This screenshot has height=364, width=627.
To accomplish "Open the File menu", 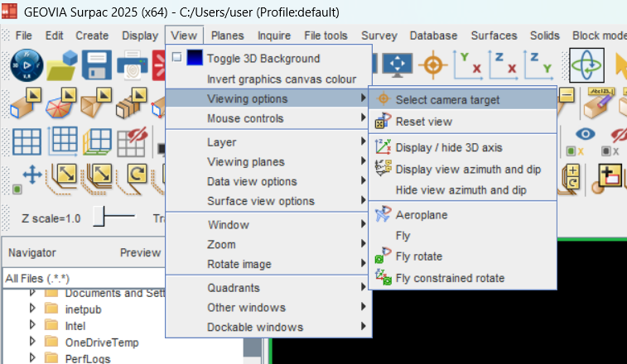I will pyautogui.click(x=23, y=36).
